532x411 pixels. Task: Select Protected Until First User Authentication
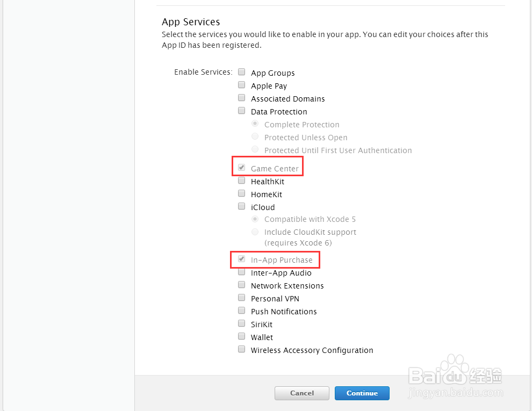pos(255,149)
